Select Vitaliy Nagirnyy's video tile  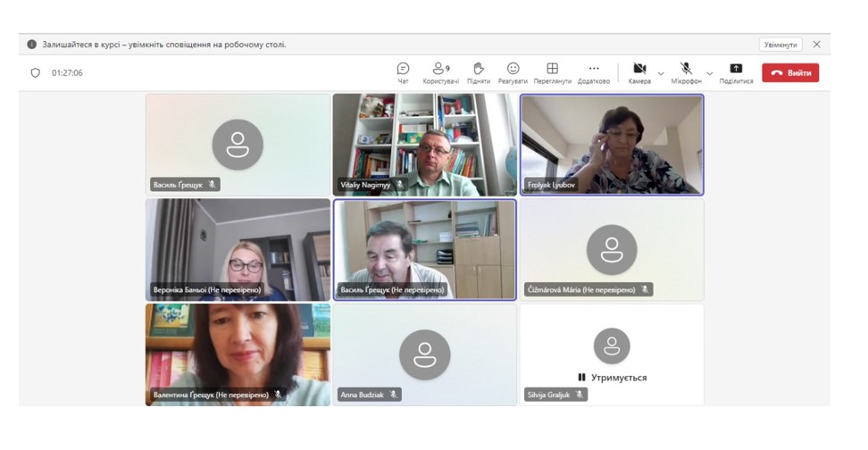pyautogui.click(x=424, y=145)
